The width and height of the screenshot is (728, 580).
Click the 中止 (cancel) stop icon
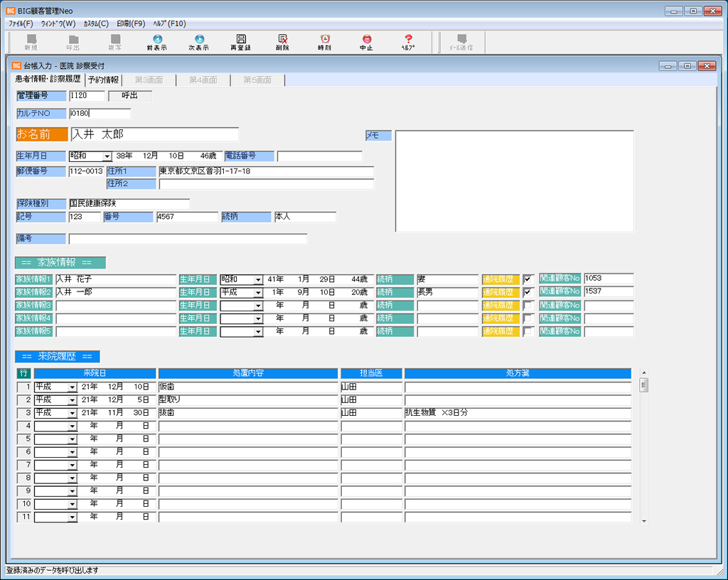(x=366, y=40)
